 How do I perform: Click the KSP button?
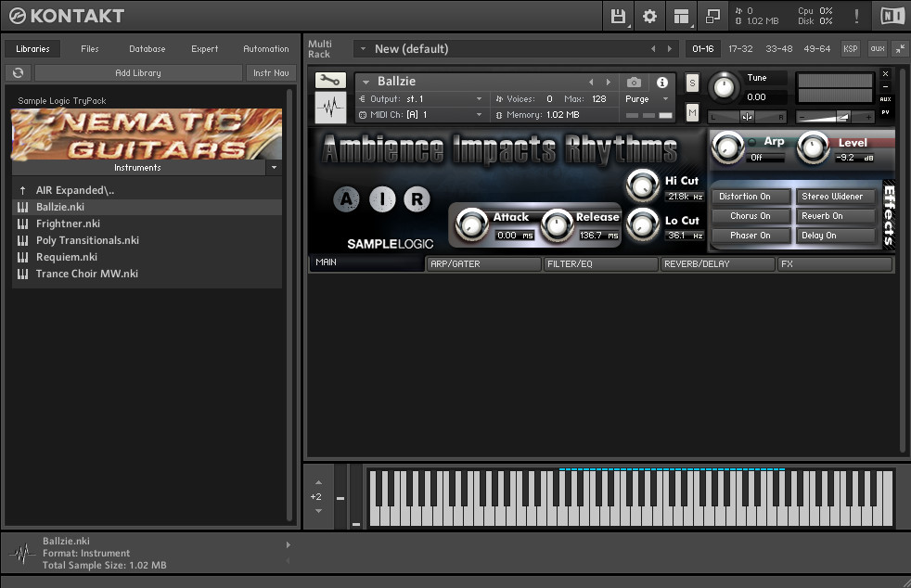point(851,49)
